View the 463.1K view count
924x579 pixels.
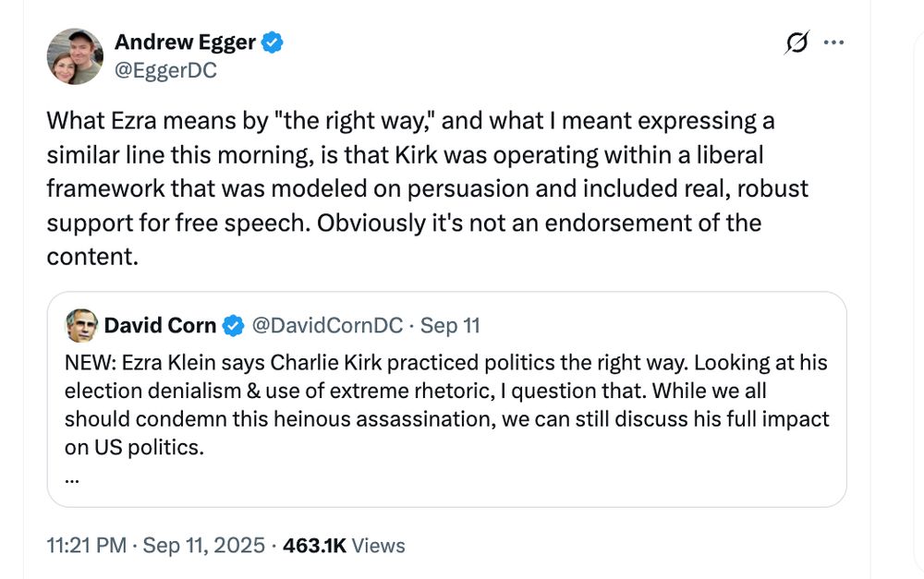[314, 546]
